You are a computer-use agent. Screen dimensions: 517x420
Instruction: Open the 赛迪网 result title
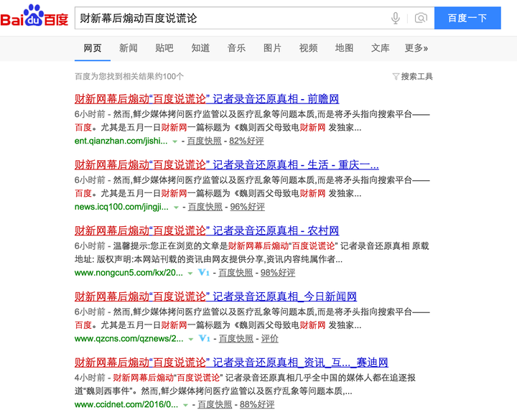tap(231, 363)
